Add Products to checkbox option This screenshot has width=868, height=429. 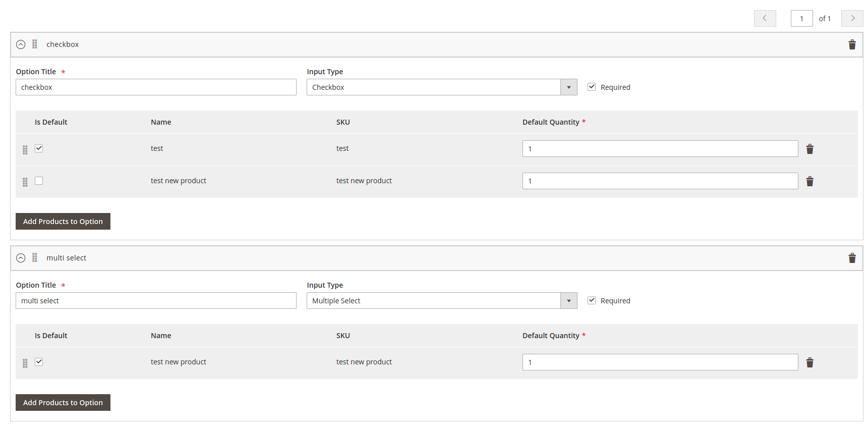(63, 222)
